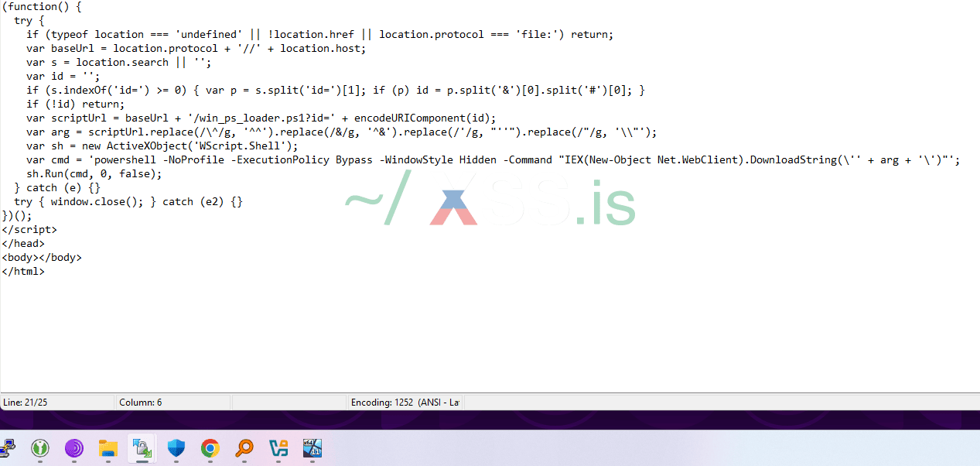Screen dimensions: 980x466
Task: Click the '} catch (e) {}' line
Action: click(57, 187)
